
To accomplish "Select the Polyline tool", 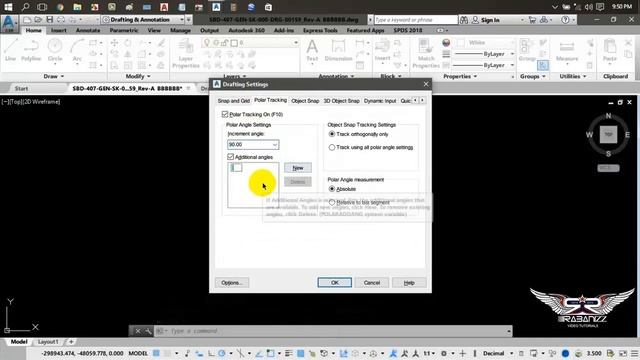I will tap(31, 50).
